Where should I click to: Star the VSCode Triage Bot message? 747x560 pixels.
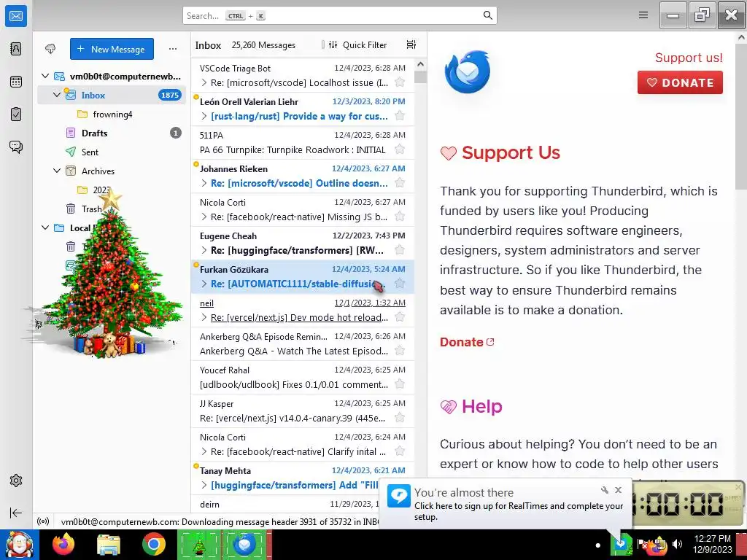[x=400, y=82]
